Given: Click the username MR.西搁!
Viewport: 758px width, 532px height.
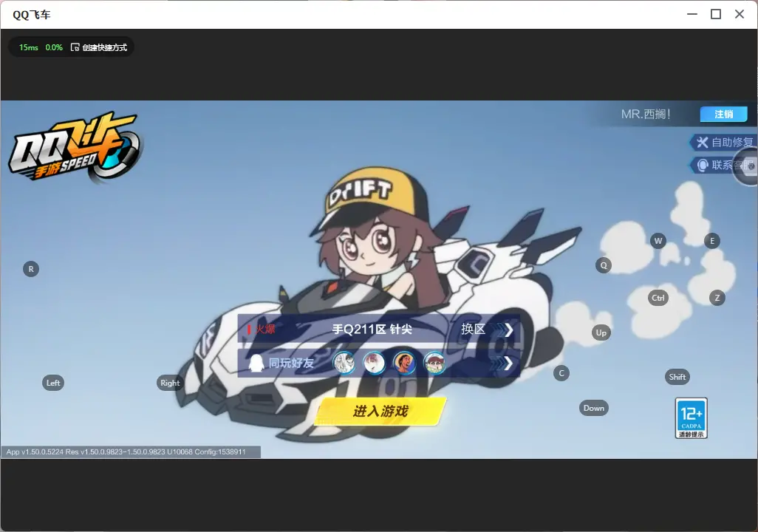Looking at the screenshot, I should pos(646,114).
